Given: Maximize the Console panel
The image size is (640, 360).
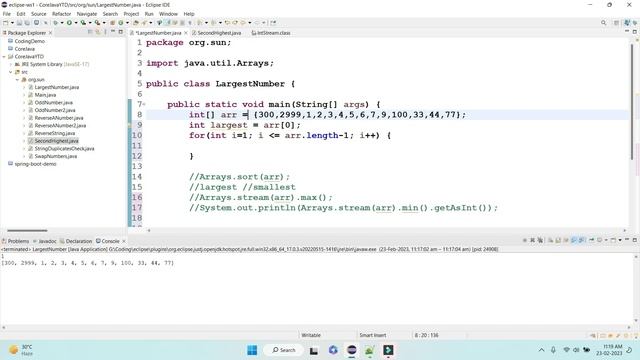Looking at the screenshot, I should pyautogui.click(x=635, y=240).
